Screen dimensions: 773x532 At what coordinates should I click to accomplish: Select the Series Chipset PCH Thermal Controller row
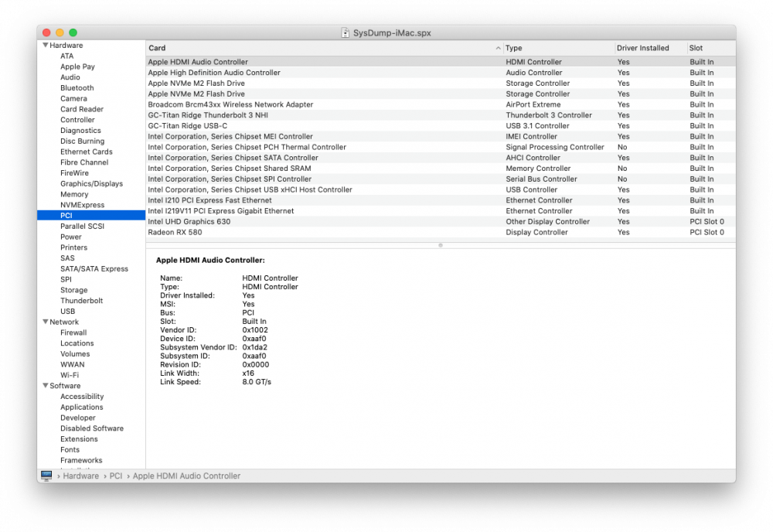click(441, 147)
